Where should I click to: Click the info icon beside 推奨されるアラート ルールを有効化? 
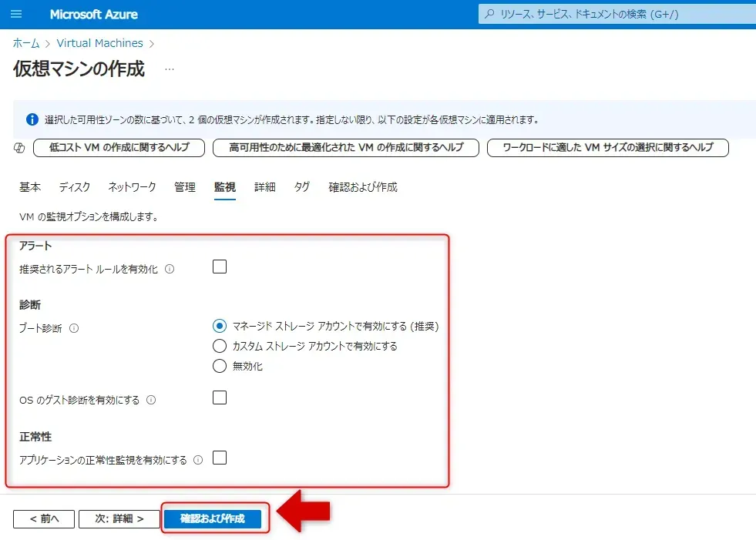pyautogui.click(x=170, y=270)
